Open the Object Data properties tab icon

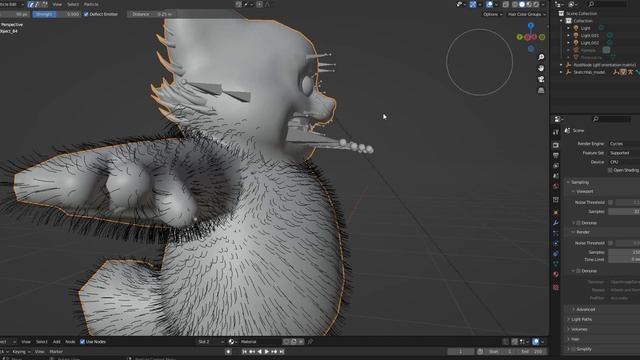pyautogui.click(x=556, y=264)
